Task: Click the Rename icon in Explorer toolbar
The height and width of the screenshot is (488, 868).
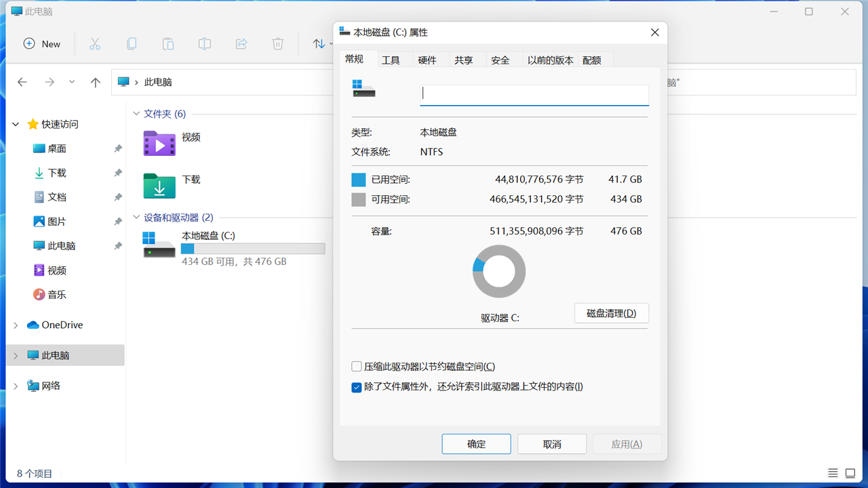Action: 205,44
